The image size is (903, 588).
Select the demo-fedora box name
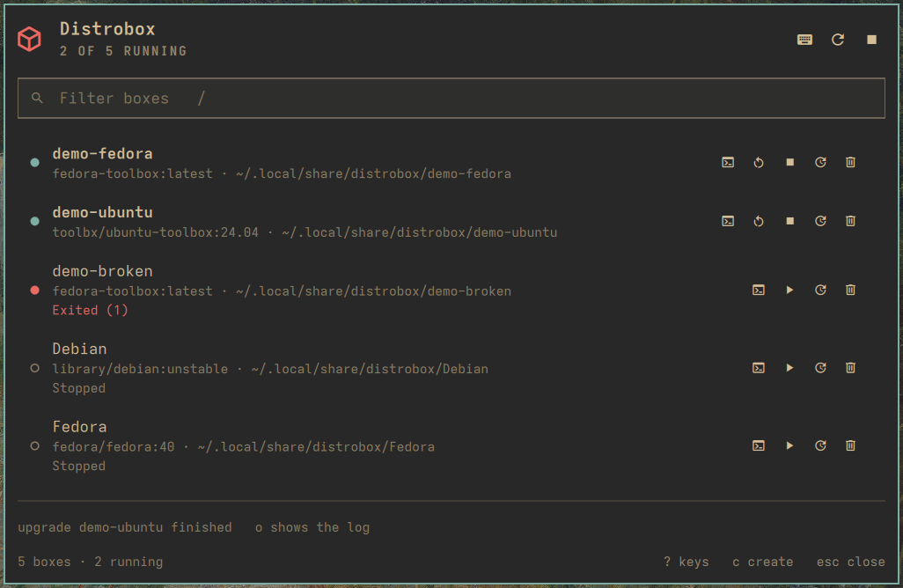coord(102,154)
